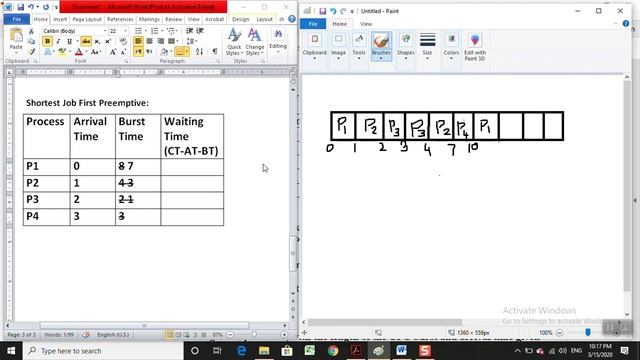The width and height of the screenshot is (640, 360).
Task: Open Microsoft Edge from the taskbar
Action: (x=242, y=351)
